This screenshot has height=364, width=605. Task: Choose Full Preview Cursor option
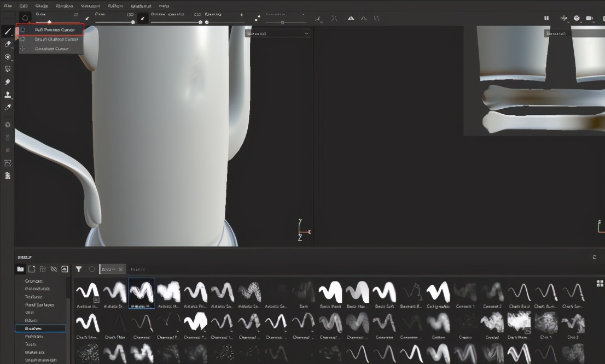(50, 30)
